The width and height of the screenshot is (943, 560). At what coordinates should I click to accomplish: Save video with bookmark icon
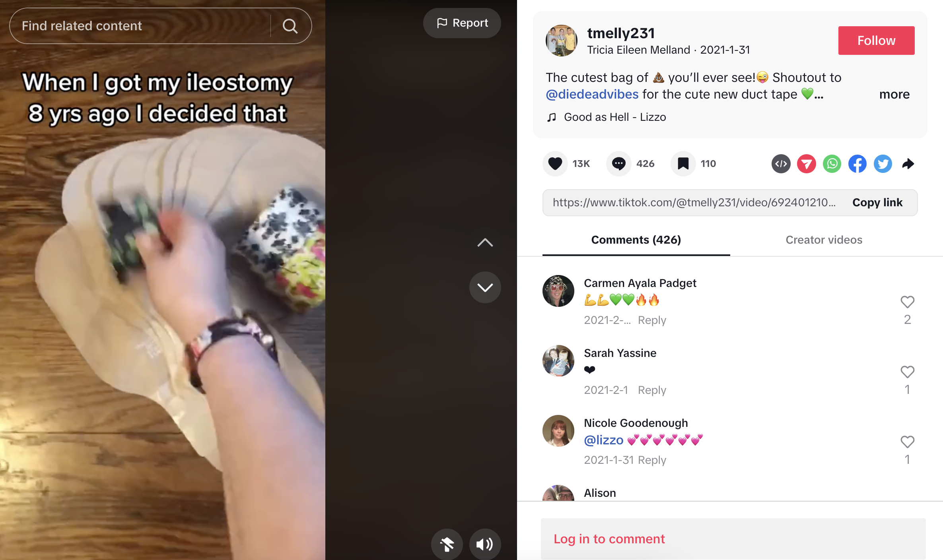click(683, 164)
